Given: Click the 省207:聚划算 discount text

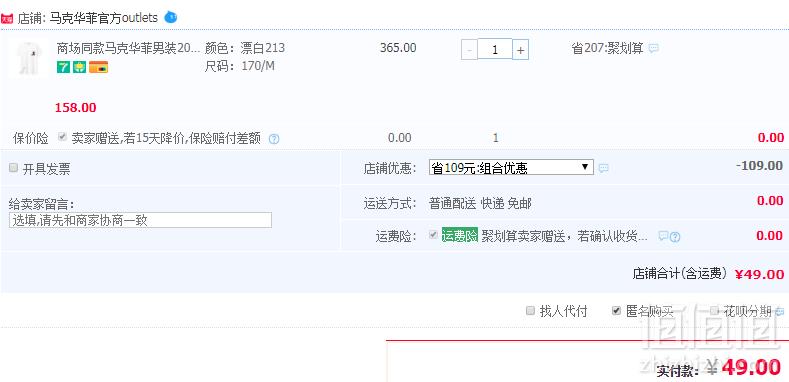Looking at the screenshot, I should pos(607,49).
